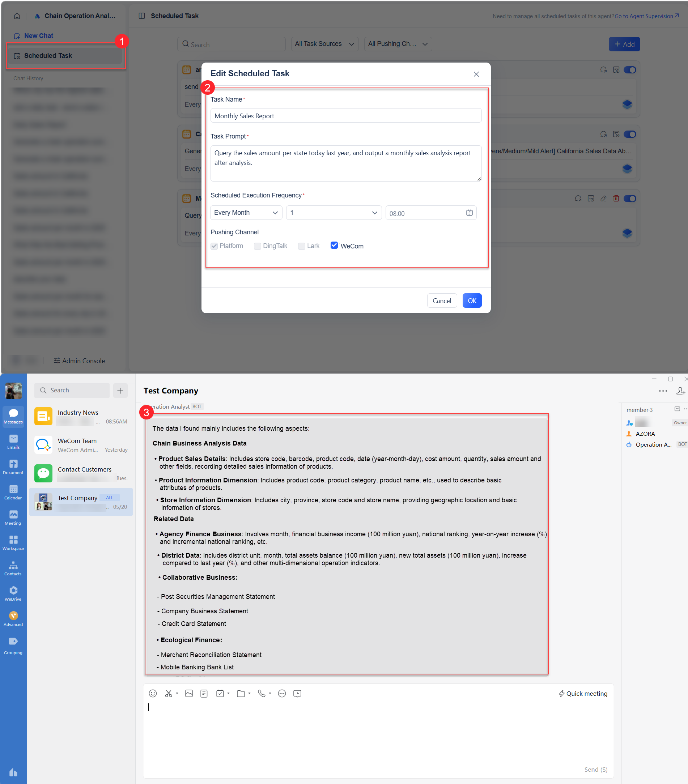Viewport: 688px width, 784px height.
Task: Expand the All Task Sources filter
Action: (x=324, y=44)
